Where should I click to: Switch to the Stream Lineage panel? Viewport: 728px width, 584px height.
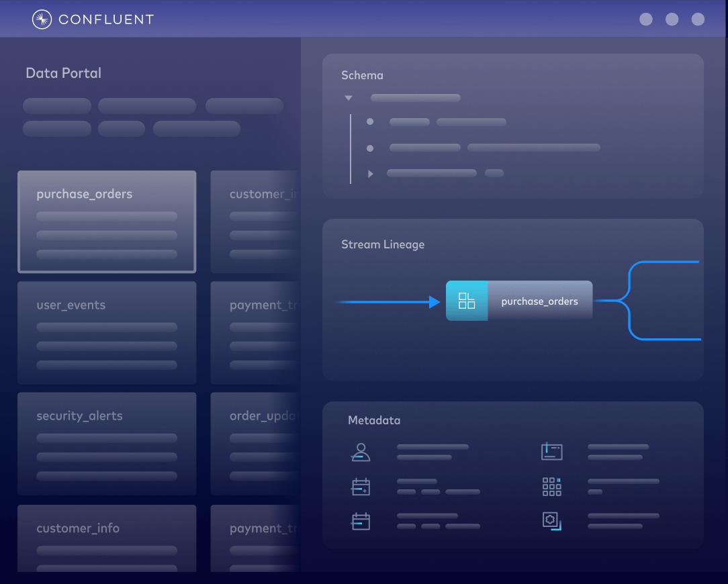(383, 244)
